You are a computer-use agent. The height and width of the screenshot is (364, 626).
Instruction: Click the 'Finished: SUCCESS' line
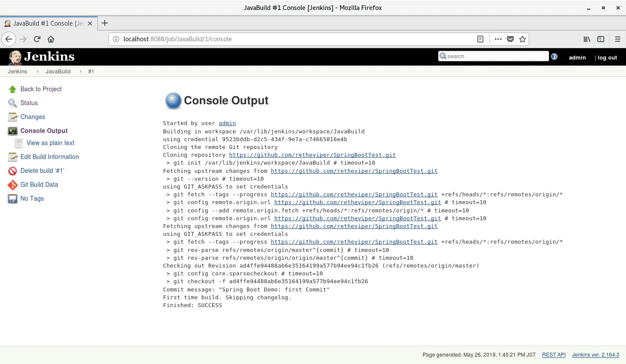point(193,305)
